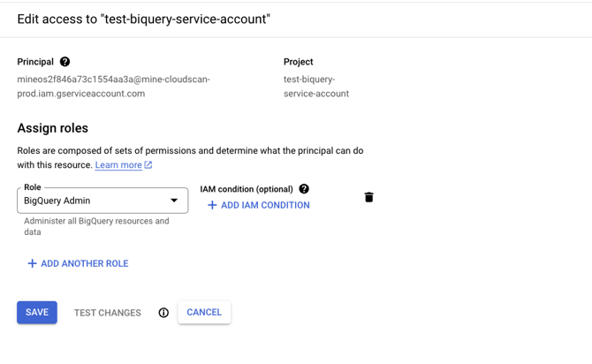Viewport: 592px width, 364px height.
Task: Click the ADD ANOTHER ROLE label
Action: click(x=85, y=263)
